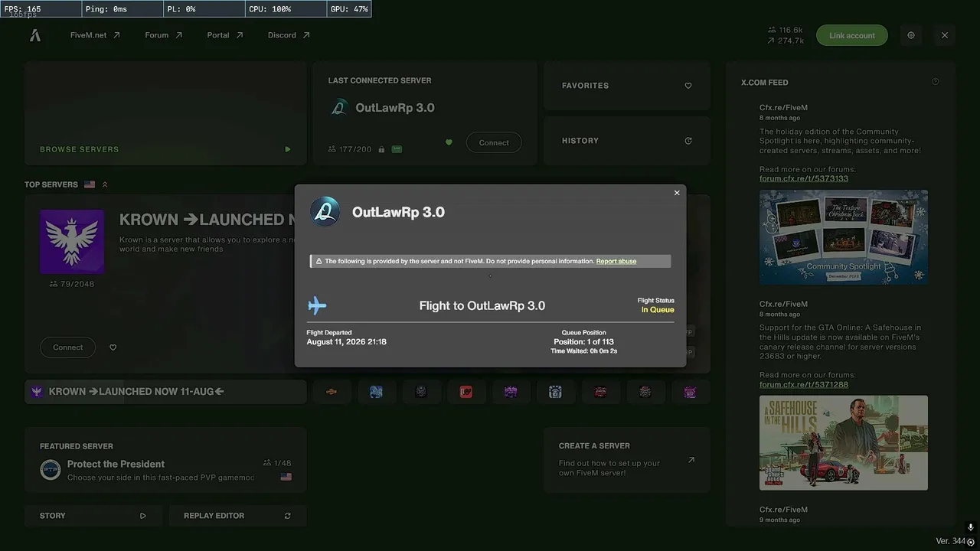Open the Forum link

pos(163,35)
